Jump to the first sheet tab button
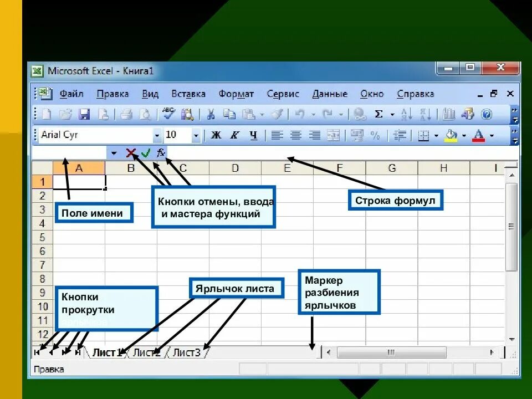The width and height of the screenshot is (532, 399). coord(37,352)
